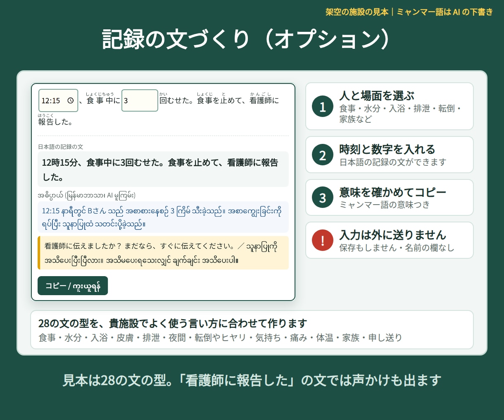
Task: Select the heading 時刻と数字を入れる
Action: [387, 149]
